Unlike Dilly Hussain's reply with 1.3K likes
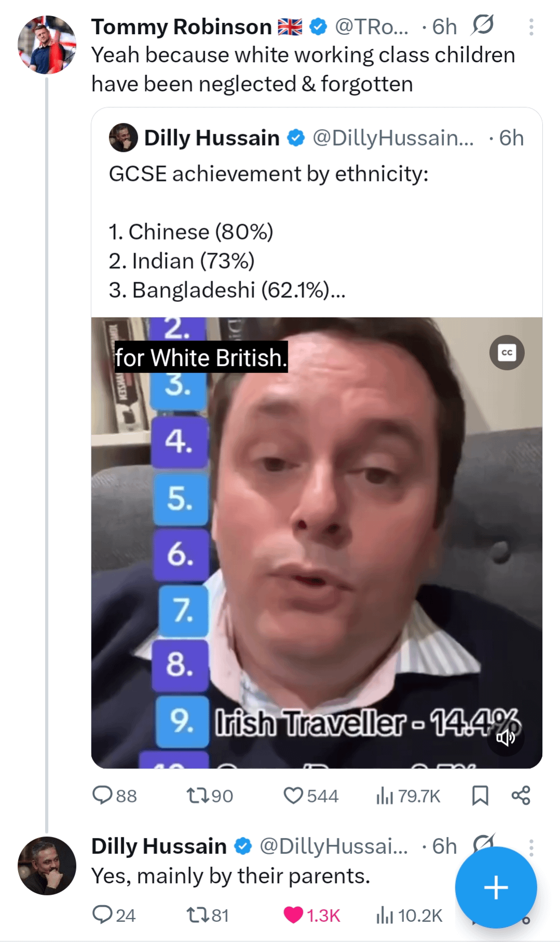 (312, 915)
